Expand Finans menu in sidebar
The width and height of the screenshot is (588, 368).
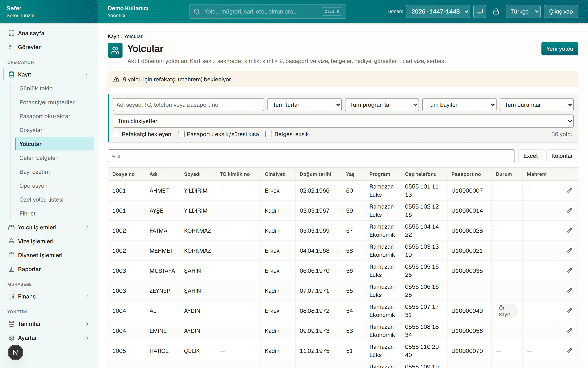point(49,296)
